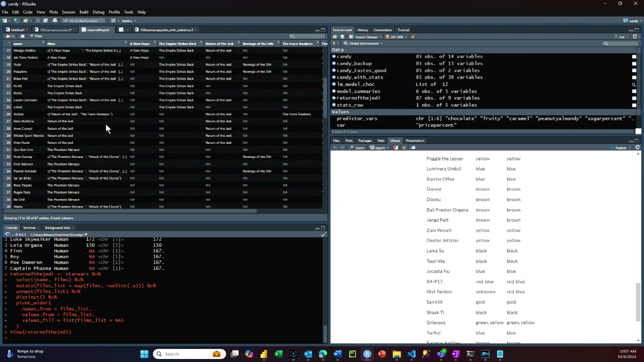View the candy data frame grid icon
Screen dimensions: 644x362
[x=634, y=57]
